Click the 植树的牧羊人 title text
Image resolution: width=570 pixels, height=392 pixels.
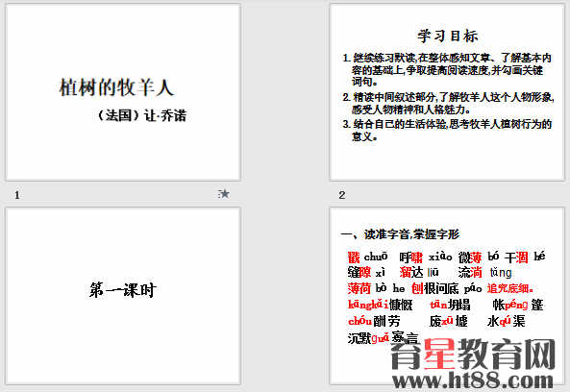[116, 87]
